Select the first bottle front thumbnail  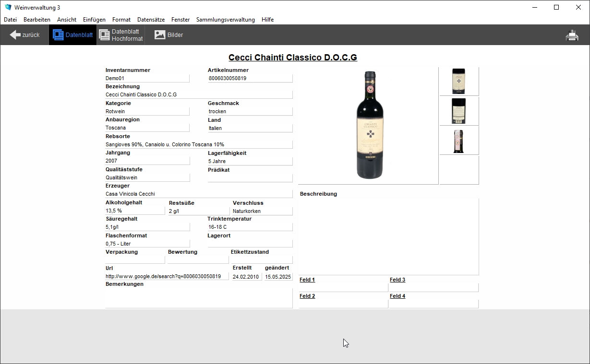coord(458,81)
